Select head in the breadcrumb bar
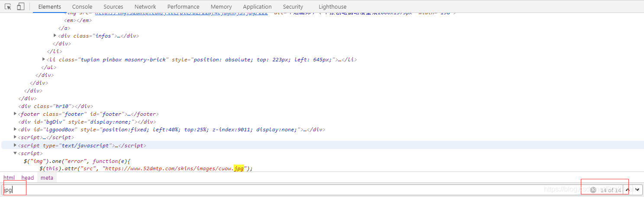This screenshot has height=197, width=644. click(x=28, y=178)
